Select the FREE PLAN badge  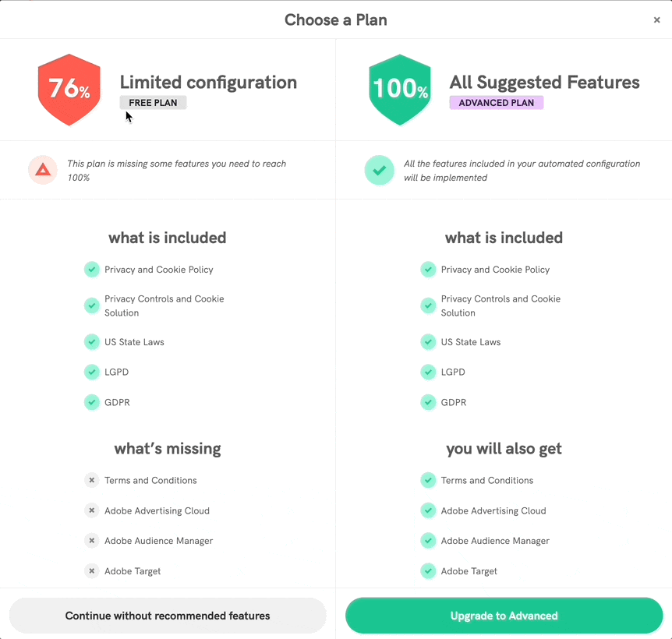point(153,103)
